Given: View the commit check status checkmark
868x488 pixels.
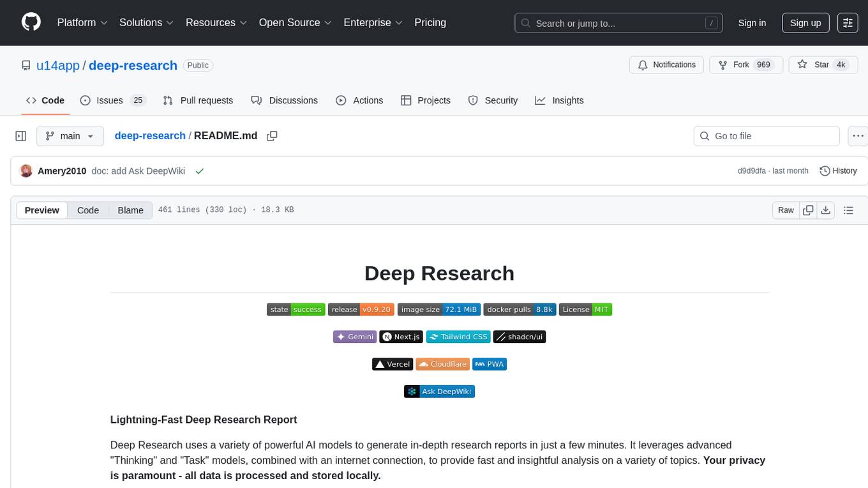Looking at the screenshot, I should 200,171.
